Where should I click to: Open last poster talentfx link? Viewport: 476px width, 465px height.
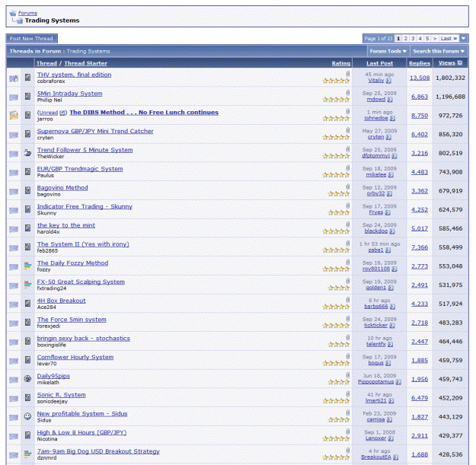click(x=375, y=344)
